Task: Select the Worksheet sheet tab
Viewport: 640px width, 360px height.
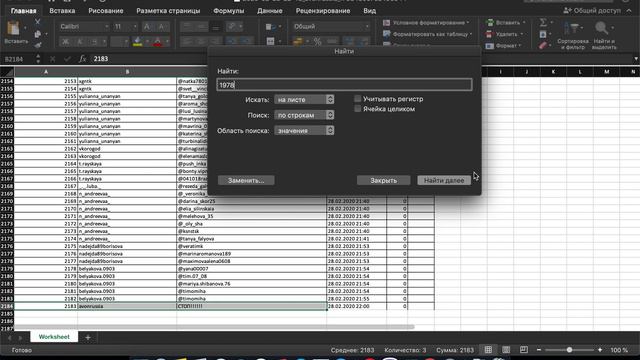Action: coord(54,337)
